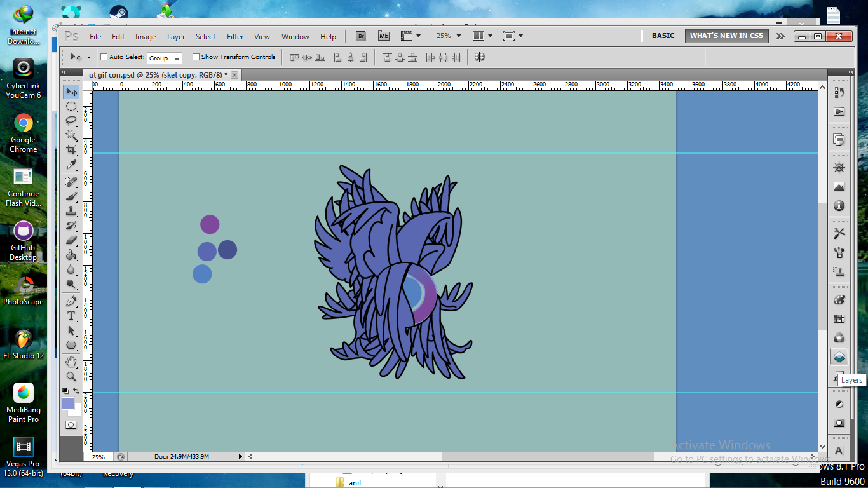Select the Zoom magnifier tool
This screenshot has width=868, height=488.
(x=71, y=376)
